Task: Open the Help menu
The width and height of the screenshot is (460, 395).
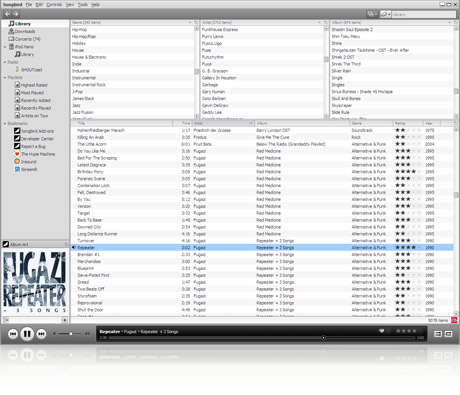Action: tap(95, 5)
